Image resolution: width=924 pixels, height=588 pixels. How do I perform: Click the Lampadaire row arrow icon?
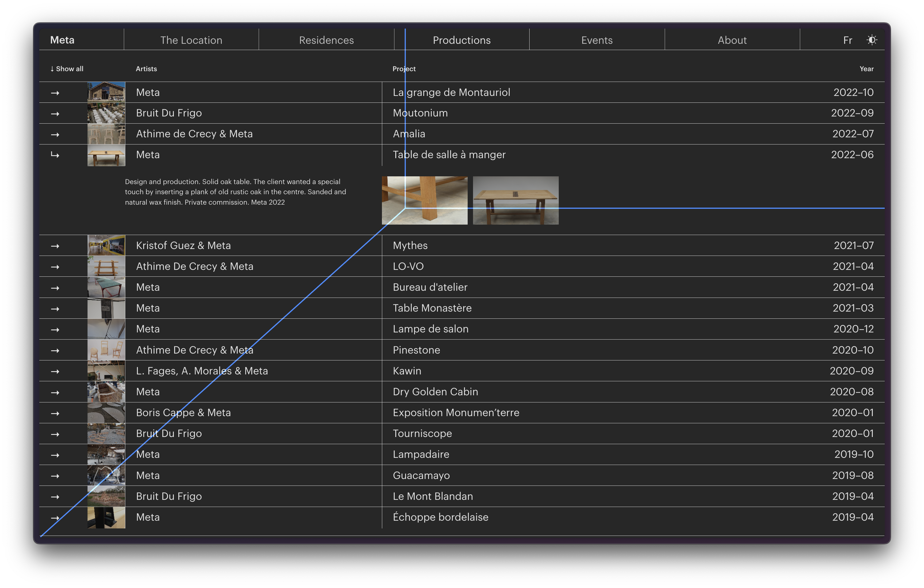(x=55, y=455)
